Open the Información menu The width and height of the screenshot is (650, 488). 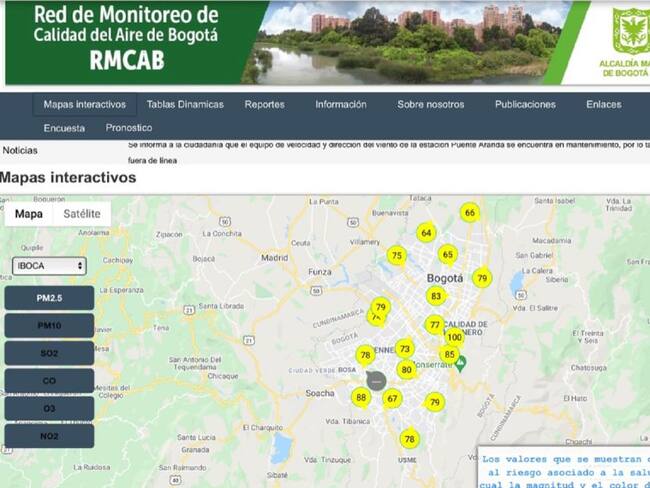coord(341,104)
